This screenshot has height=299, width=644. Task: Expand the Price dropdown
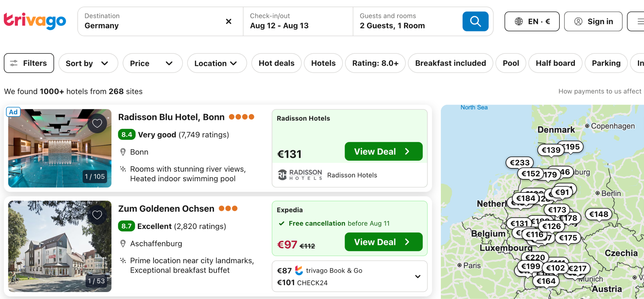pos(153,63)
